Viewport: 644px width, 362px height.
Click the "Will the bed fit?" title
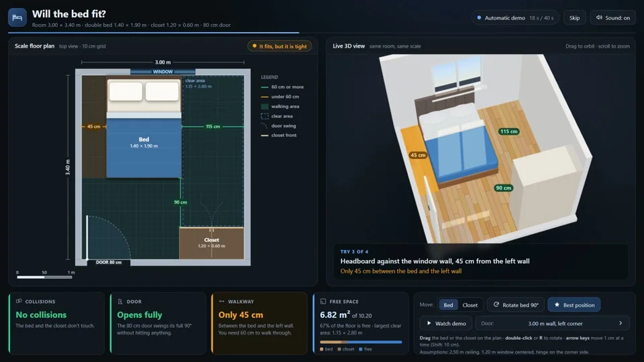click(x=69, y=13)
